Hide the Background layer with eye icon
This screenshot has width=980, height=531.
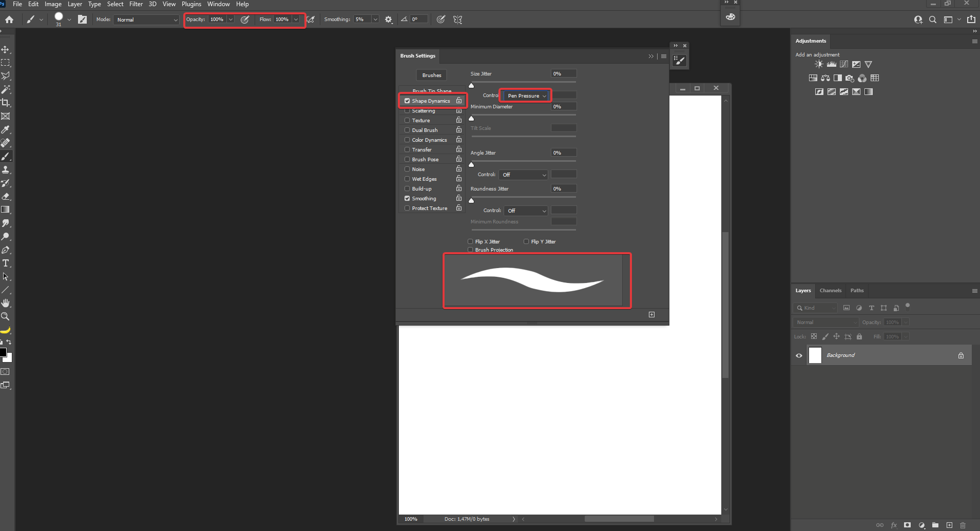pyautogui.click(x=799, y=355)
